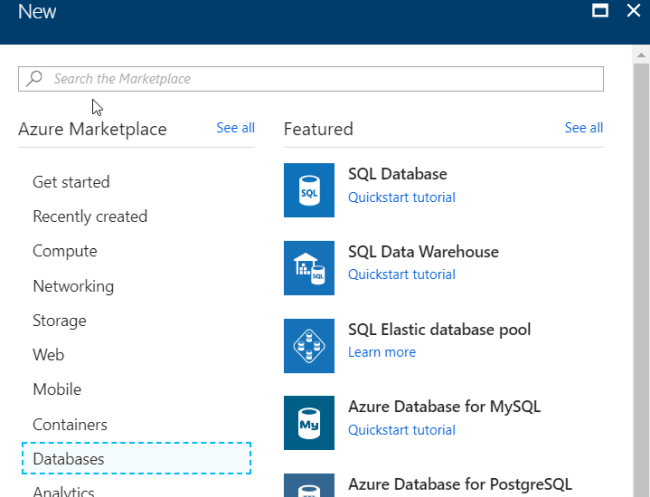
Task: Click the SQL Data Warehouse title
Action: pos(423,252)
